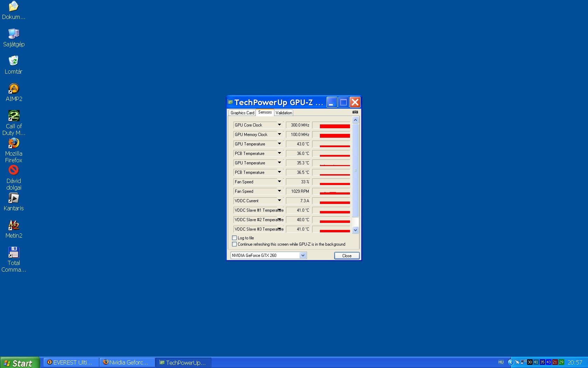Open the VDDC Slave #2 Temperature dropdown
This screenshot has height=368, width=588.
point(279,219)
